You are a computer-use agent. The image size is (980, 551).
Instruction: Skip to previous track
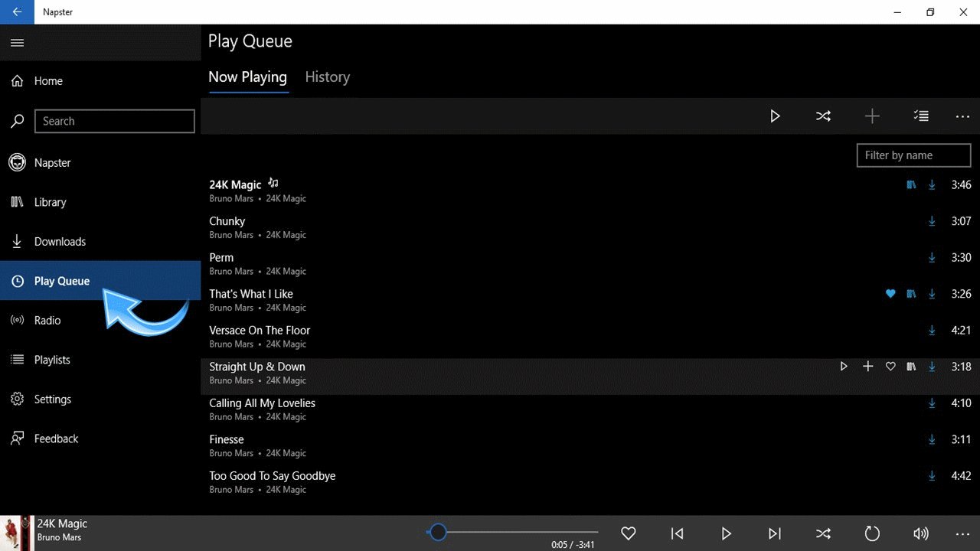(677, 533)
